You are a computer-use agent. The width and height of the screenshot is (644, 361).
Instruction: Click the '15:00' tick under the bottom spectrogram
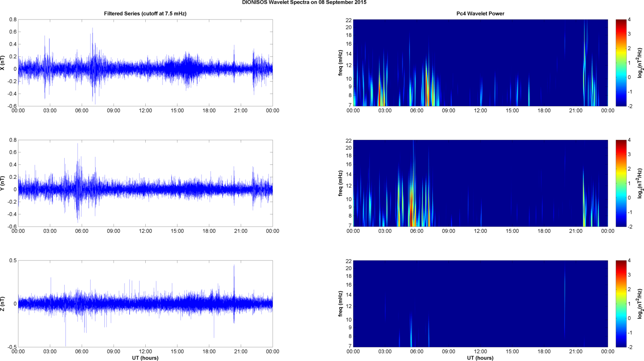(512, 352)
